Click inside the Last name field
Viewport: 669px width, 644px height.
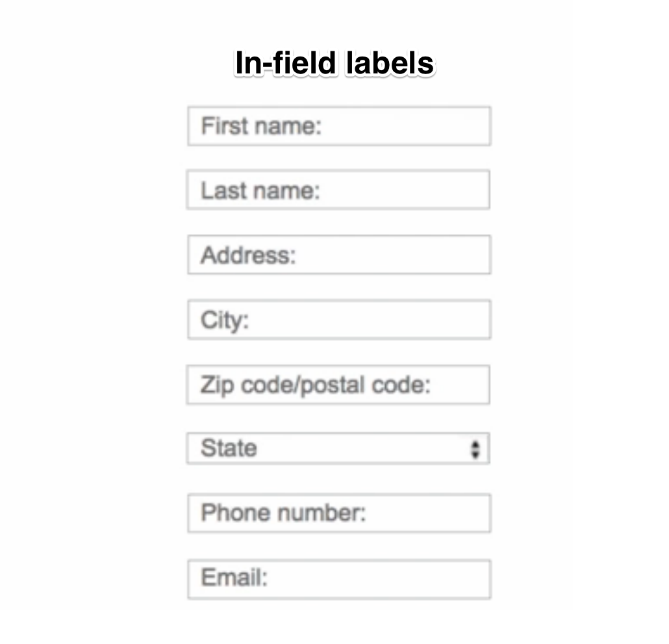[x=338, y=189]
